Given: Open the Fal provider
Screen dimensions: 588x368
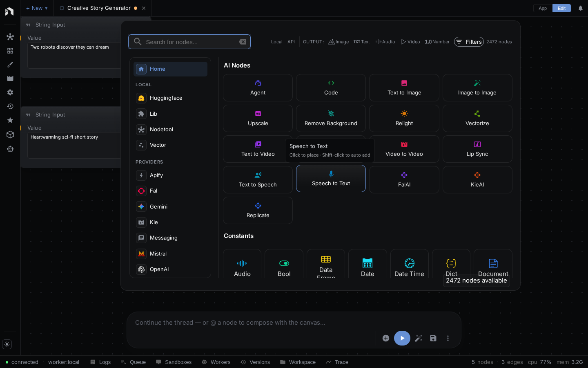Looking at the screenshot, I should [x=170, y=191].
